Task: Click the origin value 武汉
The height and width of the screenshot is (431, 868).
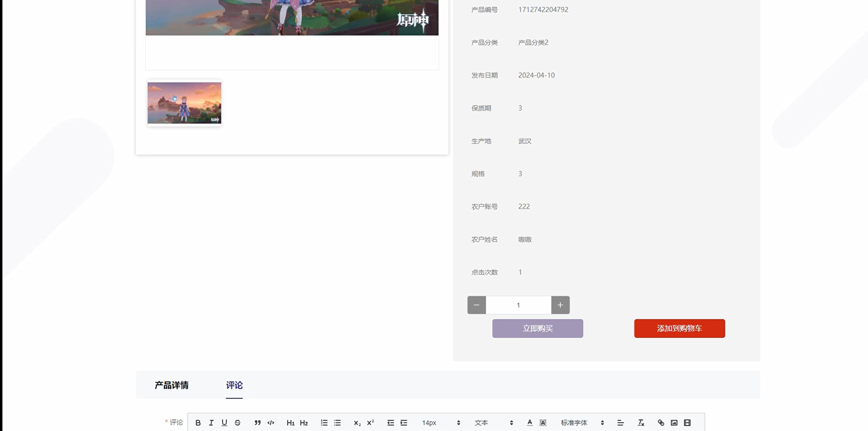Action: 525,141
